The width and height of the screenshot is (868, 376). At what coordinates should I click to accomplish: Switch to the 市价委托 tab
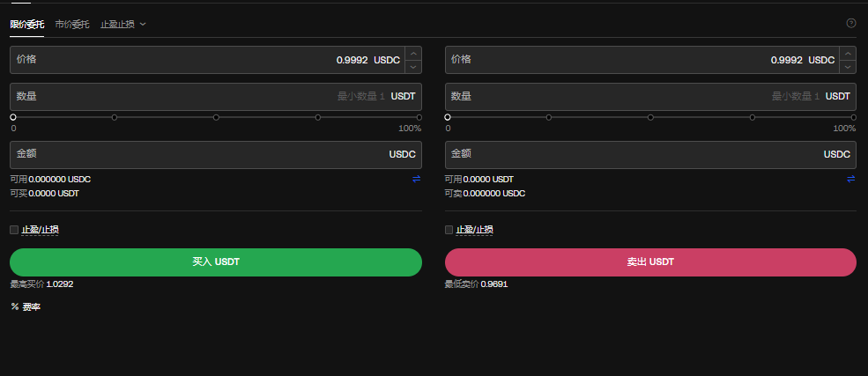tap(71, 24)
